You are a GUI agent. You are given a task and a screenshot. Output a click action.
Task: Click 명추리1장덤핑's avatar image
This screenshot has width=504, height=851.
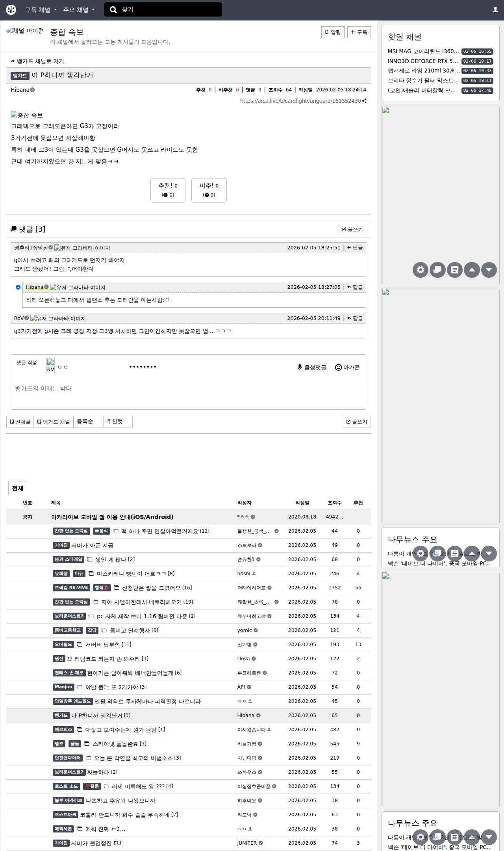tap(82, 248)
